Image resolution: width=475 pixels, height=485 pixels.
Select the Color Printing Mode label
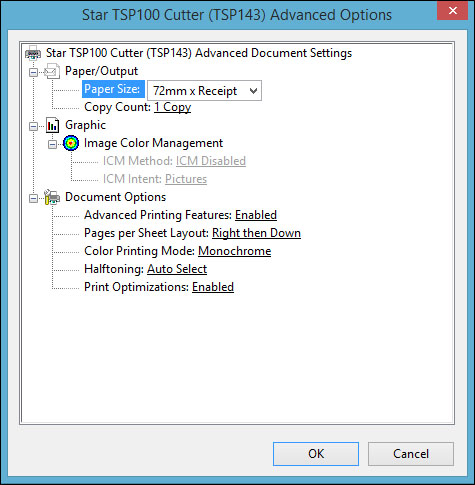(x=140, y=251)
